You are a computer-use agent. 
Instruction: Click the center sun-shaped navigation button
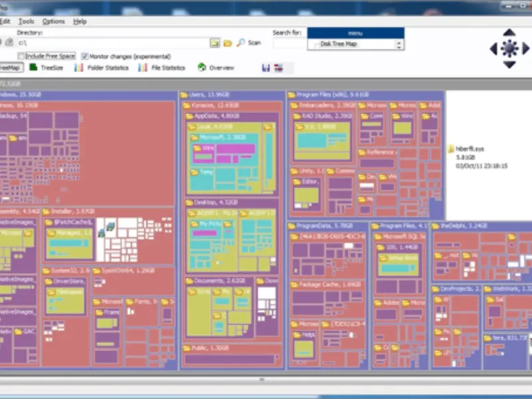pos(509,49)
